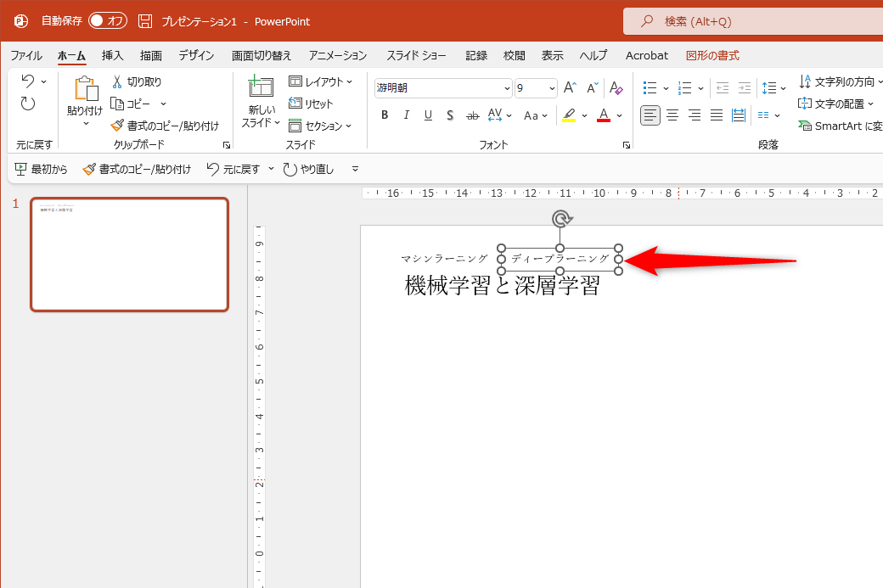Click the search box (Alt+Q)
883x588 pixels.
click(x=753, y=21)
